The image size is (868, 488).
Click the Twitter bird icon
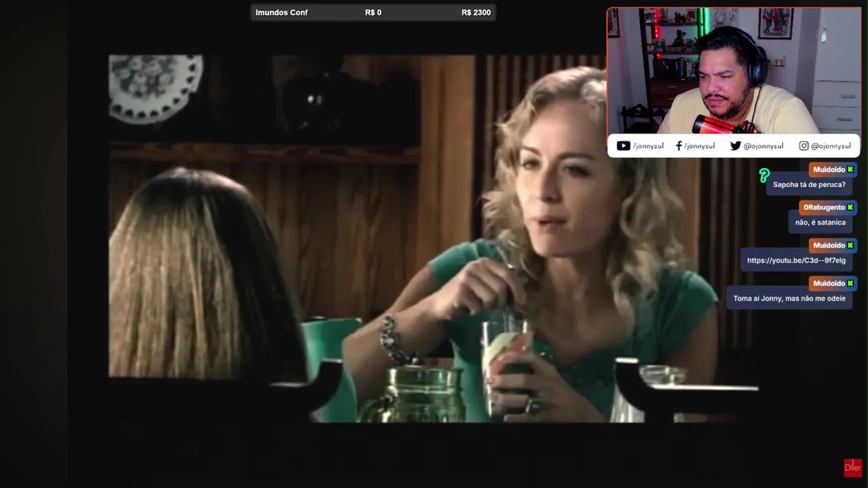click(x=735, y=146)
